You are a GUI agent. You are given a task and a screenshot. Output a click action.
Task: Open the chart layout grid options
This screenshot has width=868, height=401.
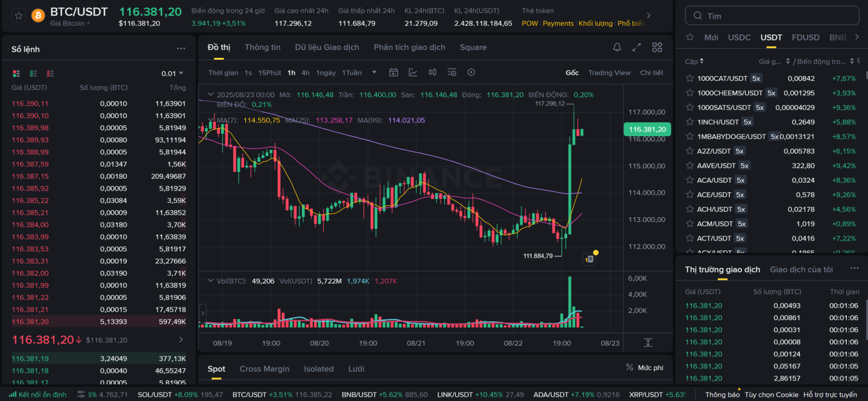click(x=657, y=47)
